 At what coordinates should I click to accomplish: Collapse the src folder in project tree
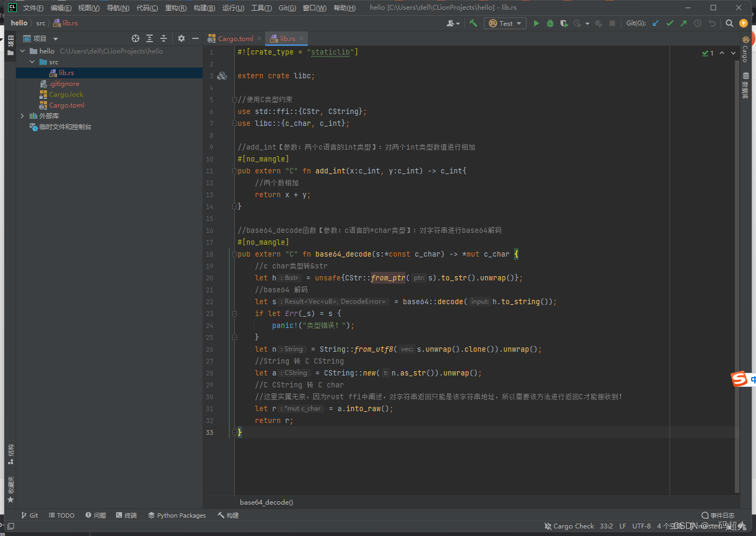click(x=32, y=62)
